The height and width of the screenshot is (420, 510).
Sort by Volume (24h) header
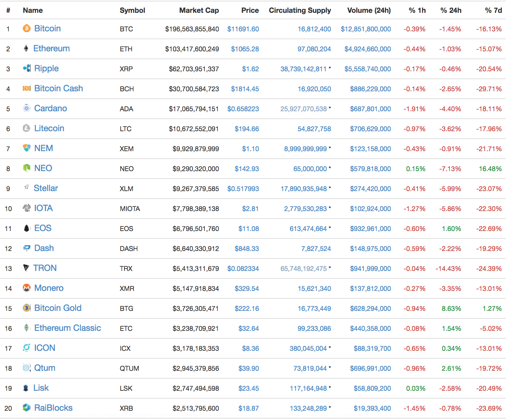point(369,10)
